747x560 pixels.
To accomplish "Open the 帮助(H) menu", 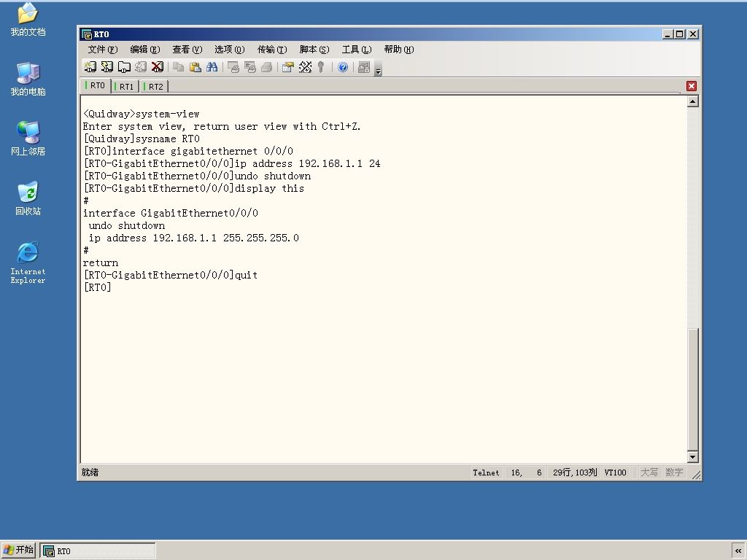I will [x=399, y=50].
